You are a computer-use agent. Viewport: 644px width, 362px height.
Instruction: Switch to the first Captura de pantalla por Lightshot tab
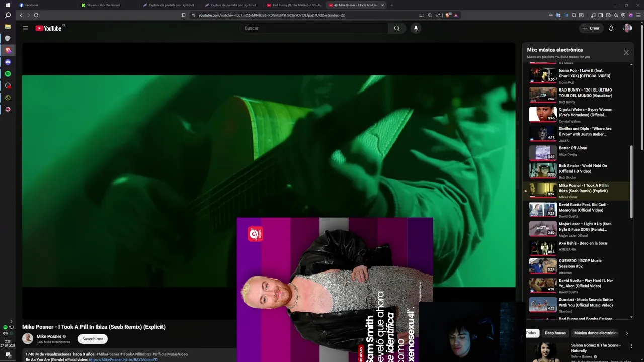coord(170,5)
